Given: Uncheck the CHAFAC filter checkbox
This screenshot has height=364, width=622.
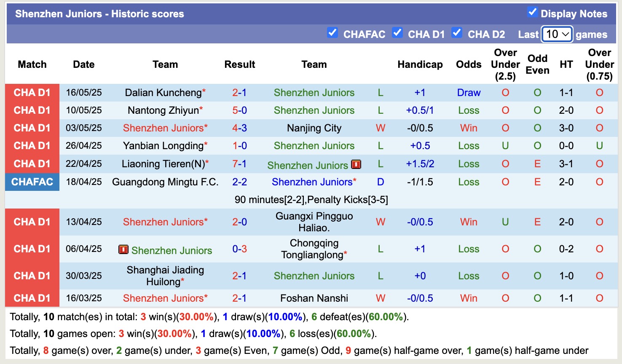Looking at the screenshot, I should point(332,32).
